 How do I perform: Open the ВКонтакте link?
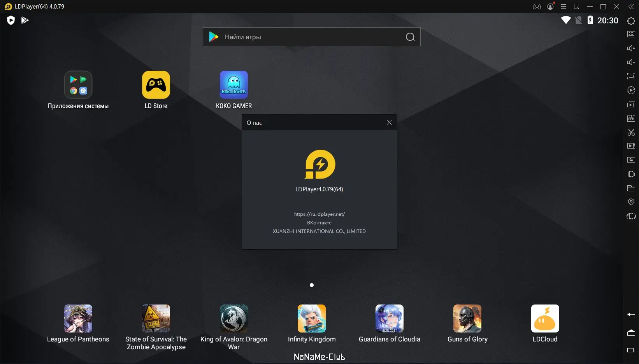click(x=319, y=223)
